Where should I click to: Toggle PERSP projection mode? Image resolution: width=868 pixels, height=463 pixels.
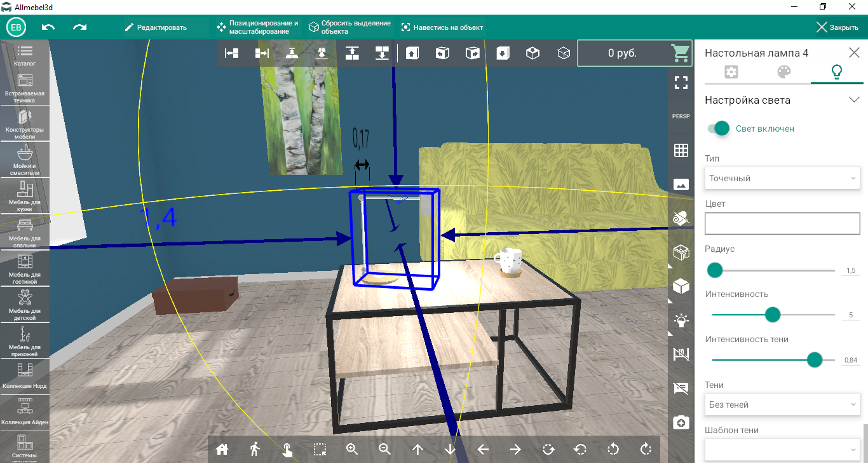(x=681, y=116)
